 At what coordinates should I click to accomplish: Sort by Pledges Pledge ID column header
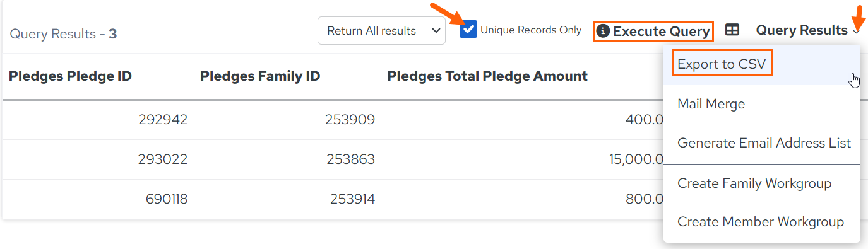coord(70,76)
